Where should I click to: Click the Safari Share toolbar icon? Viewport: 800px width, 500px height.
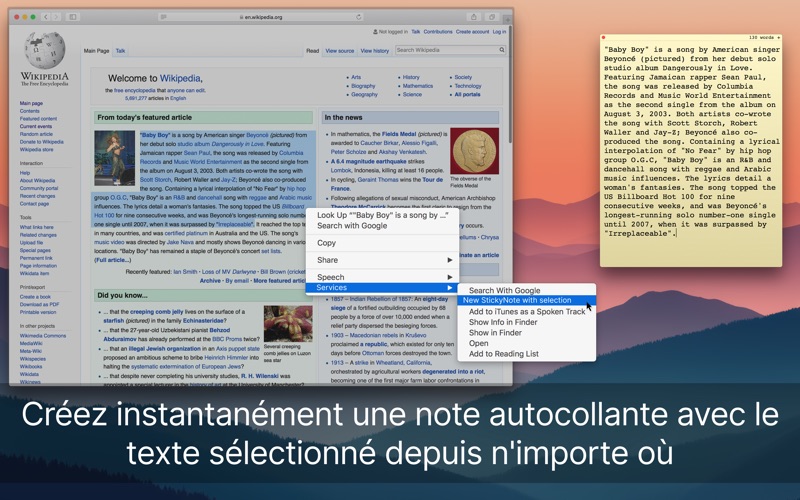tap(473, 17)
